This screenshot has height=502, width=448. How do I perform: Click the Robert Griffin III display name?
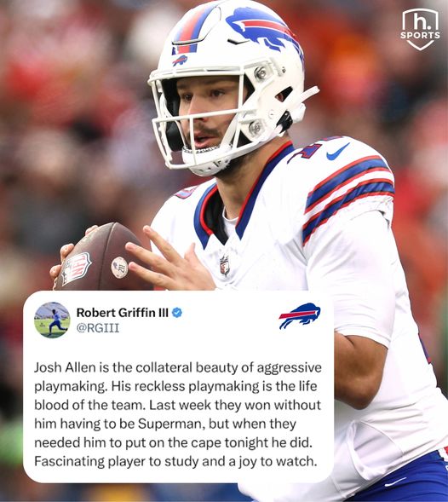(x=123, y=313)
